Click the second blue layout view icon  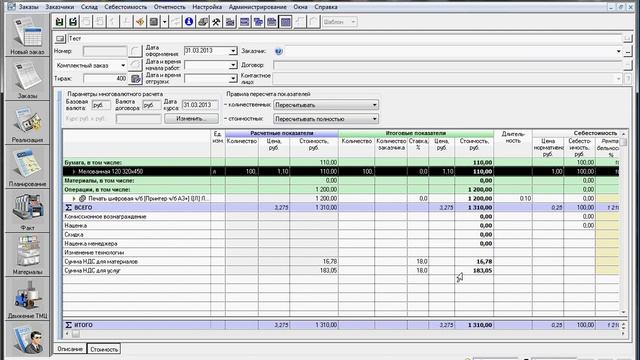point(258,22)
